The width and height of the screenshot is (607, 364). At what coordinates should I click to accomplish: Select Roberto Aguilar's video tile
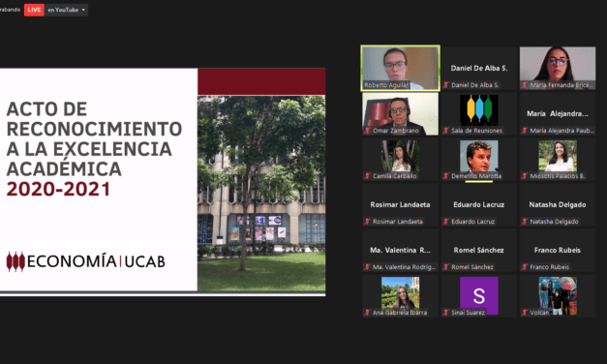point(400,68)
